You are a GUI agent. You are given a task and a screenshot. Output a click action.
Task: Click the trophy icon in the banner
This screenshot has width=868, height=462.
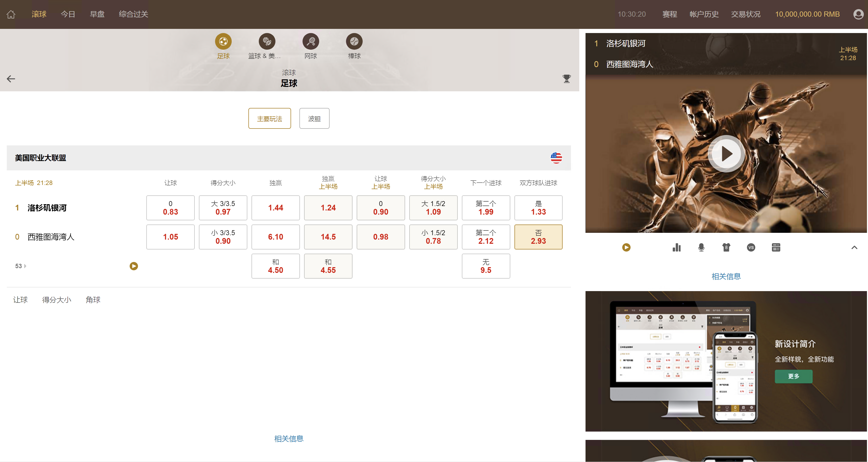click(x=567, y=79)
